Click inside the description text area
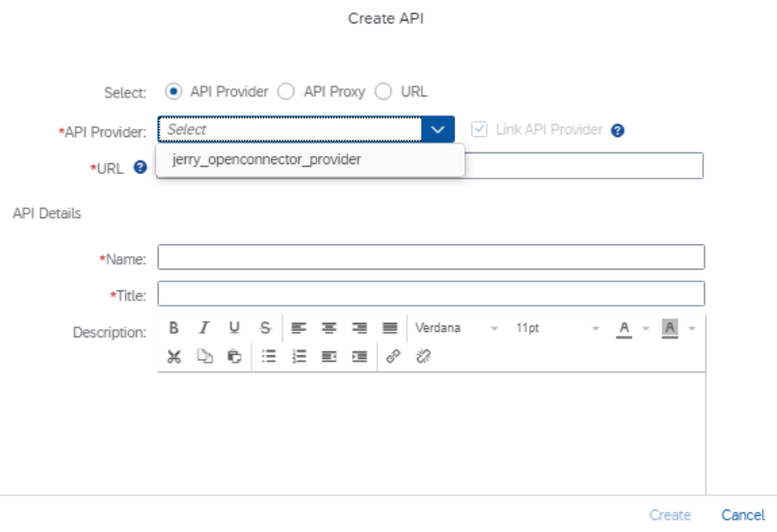The image size is (777, 532). point(431,434)
